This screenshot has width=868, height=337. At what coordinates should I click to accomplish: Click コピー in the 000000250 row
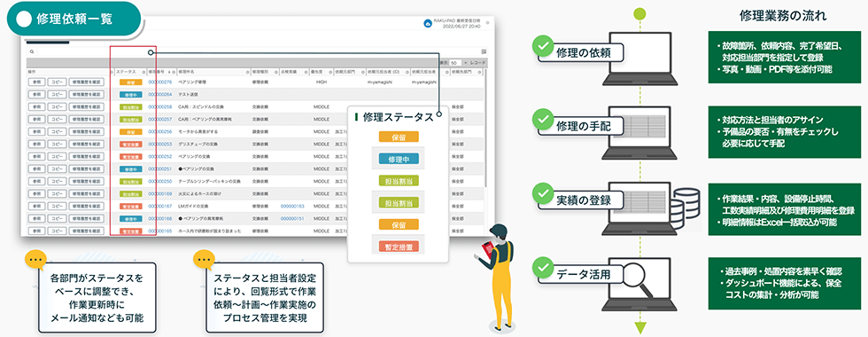point(57,181)
